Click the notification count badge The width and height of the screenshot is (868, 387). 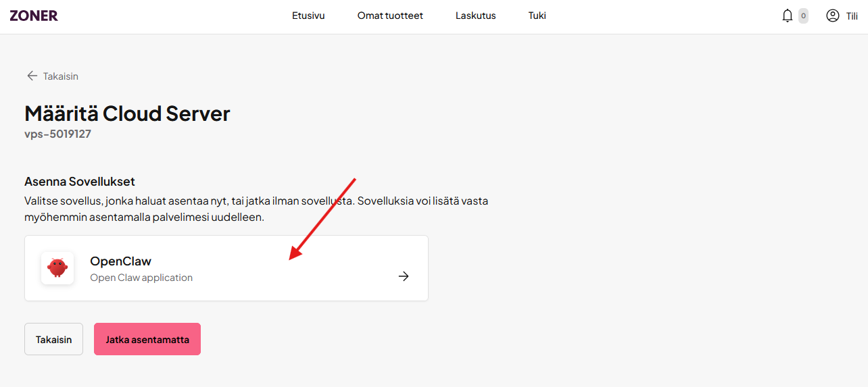pos(803,16)
